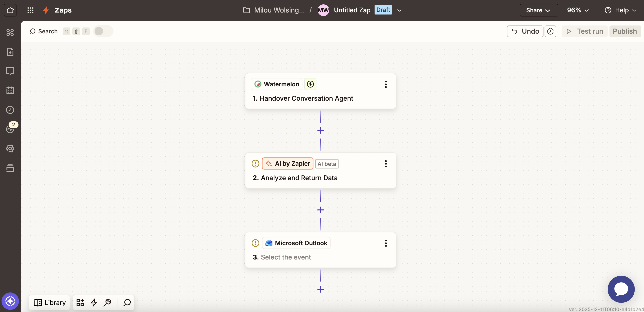Open the Help menu
This screenshot has width=644, height=312.
[620, 10]
